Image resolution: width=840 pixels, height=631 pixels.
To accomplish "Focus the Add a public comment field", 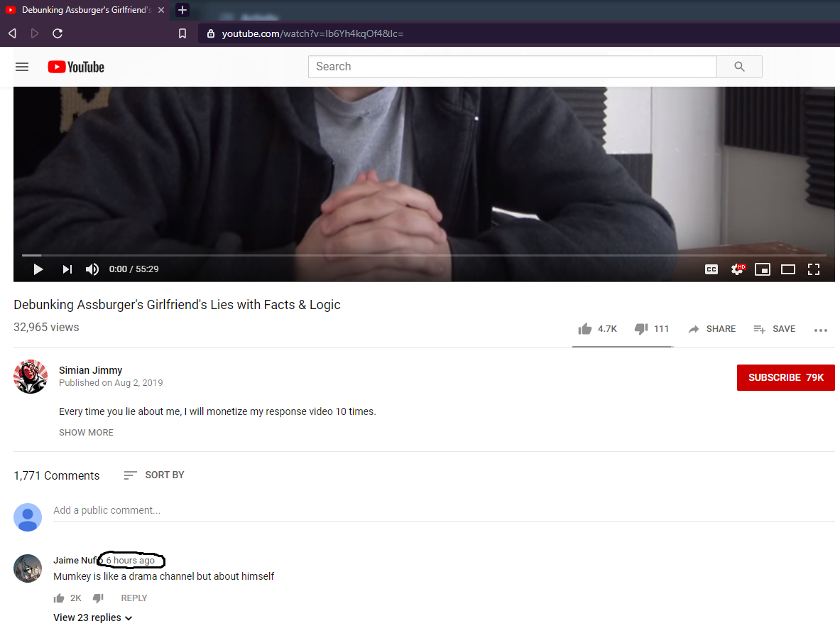I will (x=444, y=510).
